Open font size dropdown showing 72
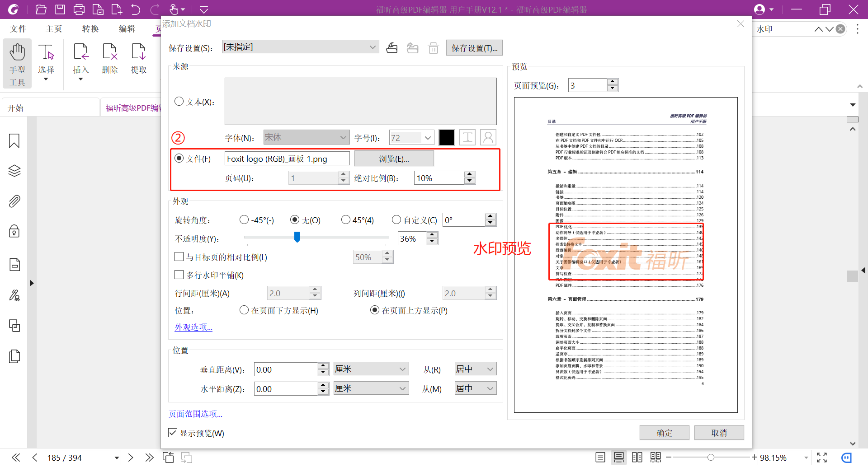Screen dimensions: 868x467 (411, 137)
